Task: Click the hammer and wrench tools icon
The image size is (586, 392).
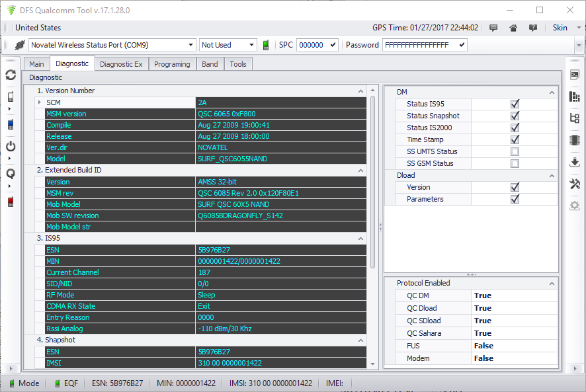Action: click(575, 184)
